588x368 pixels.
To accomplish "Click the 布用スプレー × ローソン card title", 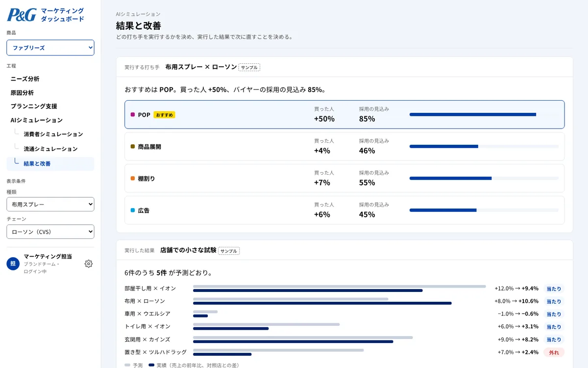I will (201, 67).
